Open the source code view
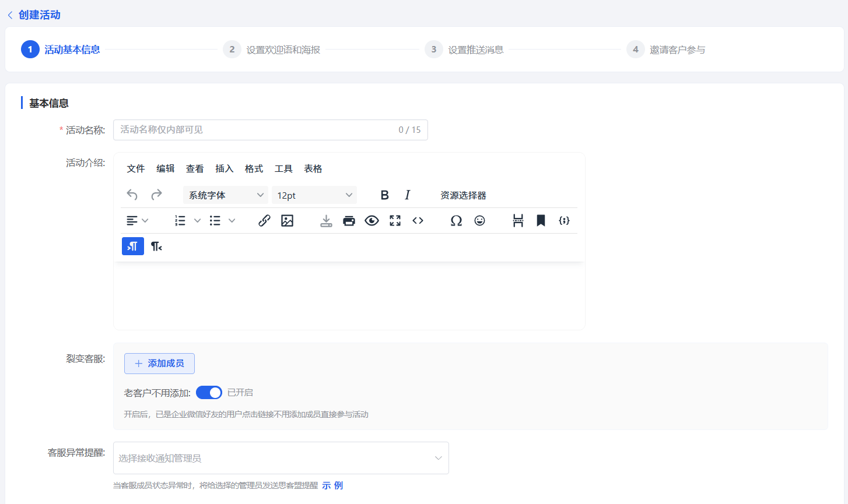848x504 pixels. tap(418, 221)
